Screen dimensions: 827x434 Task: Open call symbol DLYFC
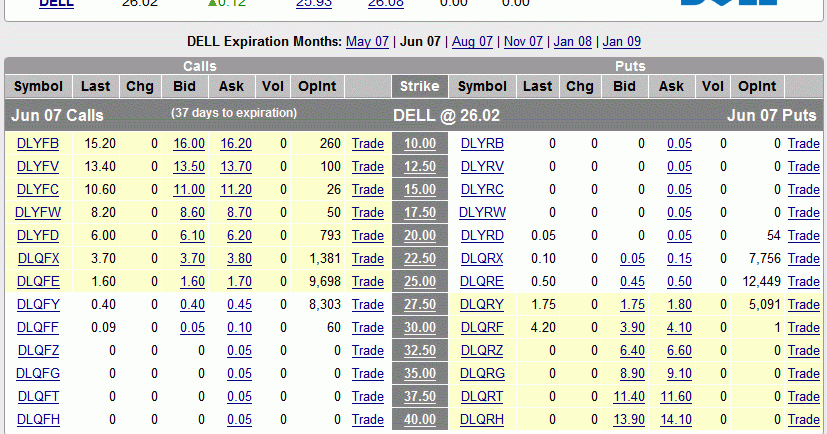click(x=38, y=189)
